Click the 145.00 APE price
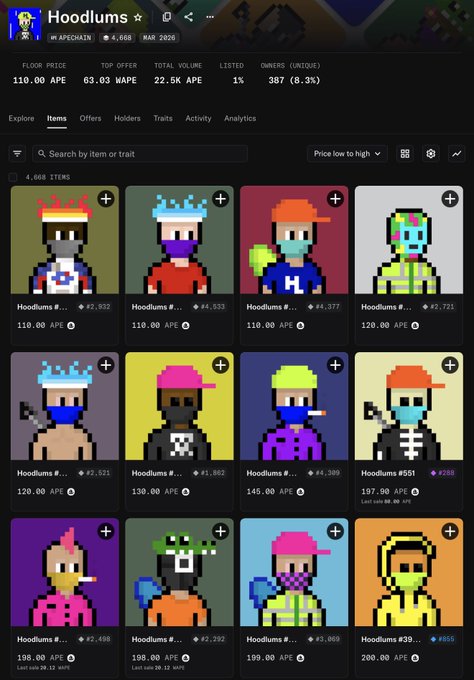This screenshot has height=680, width=474. (270, 491)
